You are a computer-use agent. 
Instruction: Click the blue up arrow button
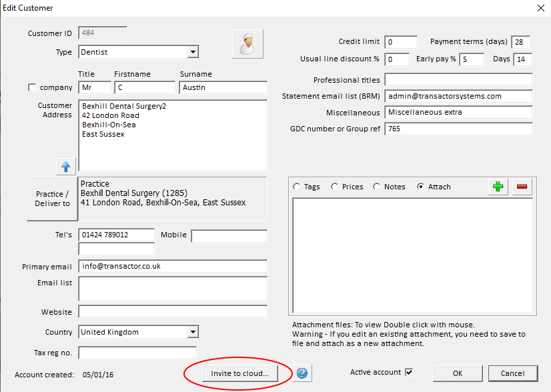(67, 165)
